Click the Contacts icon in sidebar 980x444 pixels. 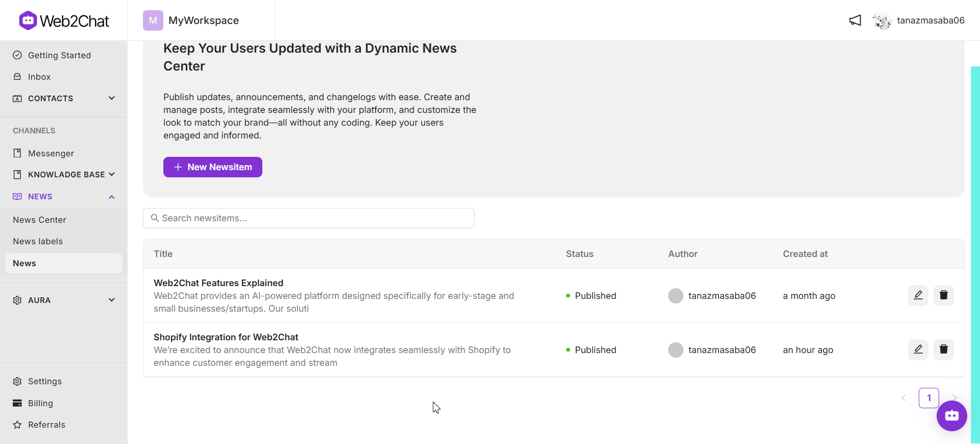coord(17,98)
